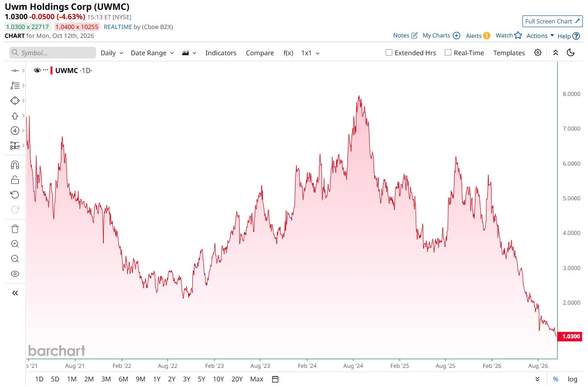
Task: Open the My Charts link
Action: (436, 36)
